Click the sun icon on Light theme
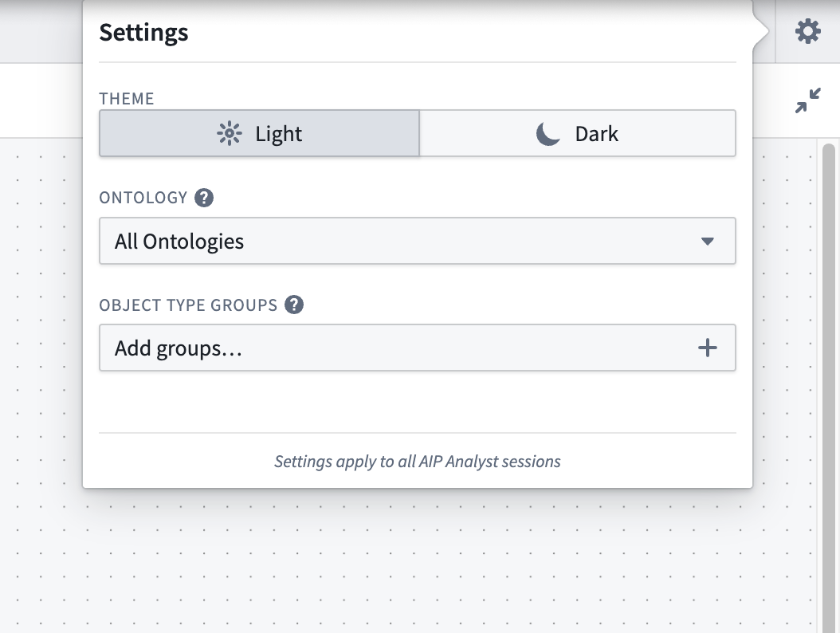Viewport: 840px width, 633px height. tap(229, 133)
